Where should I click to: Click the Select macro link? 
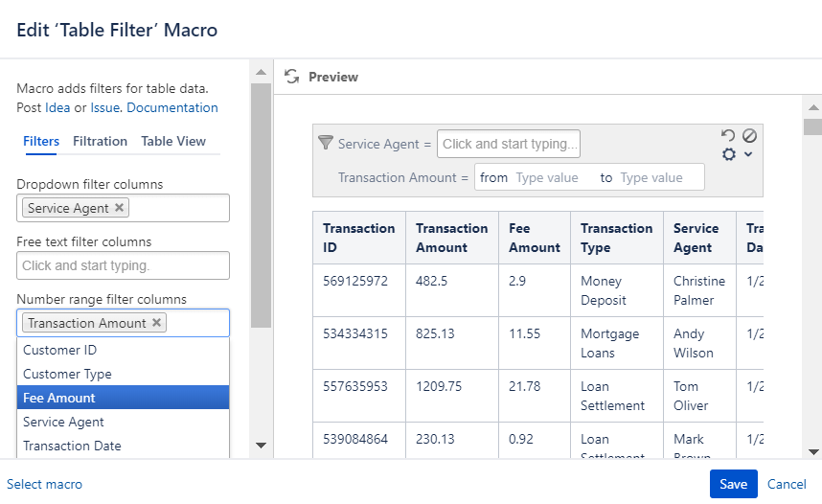[x=45, y=484]
